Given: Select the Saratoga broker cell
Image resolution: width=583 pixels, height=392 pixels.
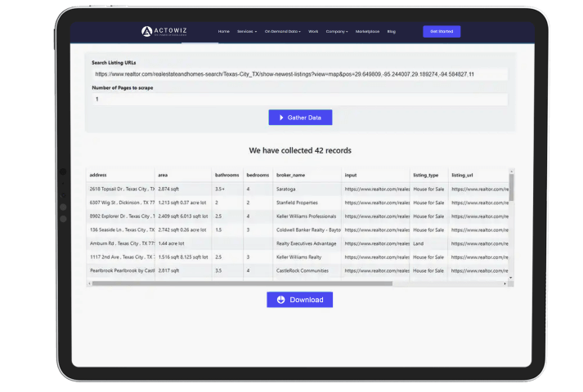Looking at the screenshot, I should [307, 189].
